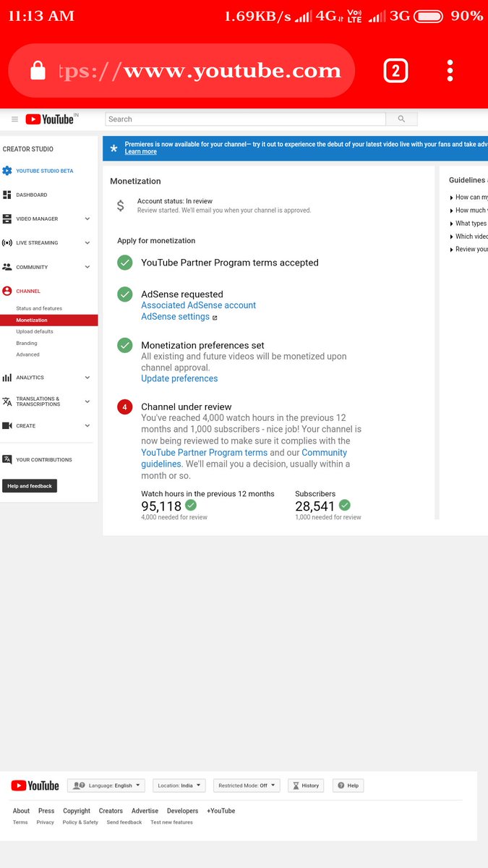Image resolution: width=488 pixels, height=868 pixels.
Task: Open Status and features page
Action: click(x=39, y=308)
